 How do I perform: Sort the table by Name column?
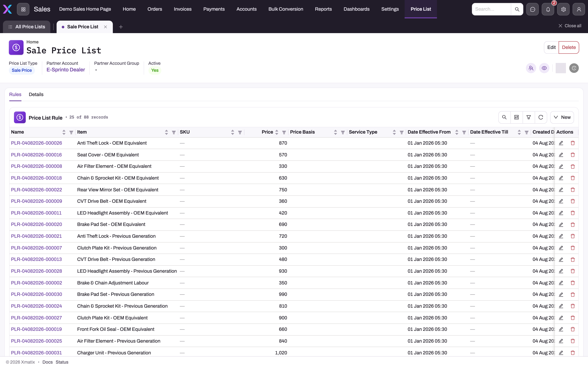64,132
